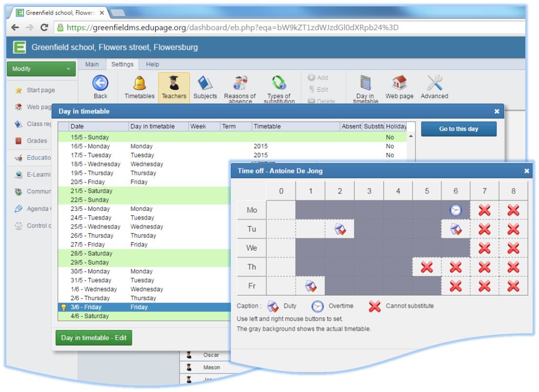Click the Back arrow icon in toolbar
The height and width of the screenshot is (392, 539).
click(x=101, y=83)
